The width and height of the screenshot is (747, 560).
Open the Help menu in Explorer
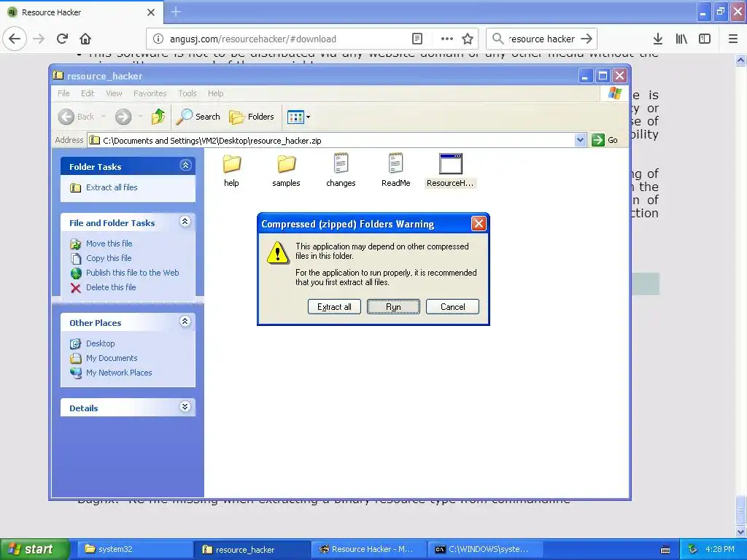pyautogui.click(x=215, y=93)
